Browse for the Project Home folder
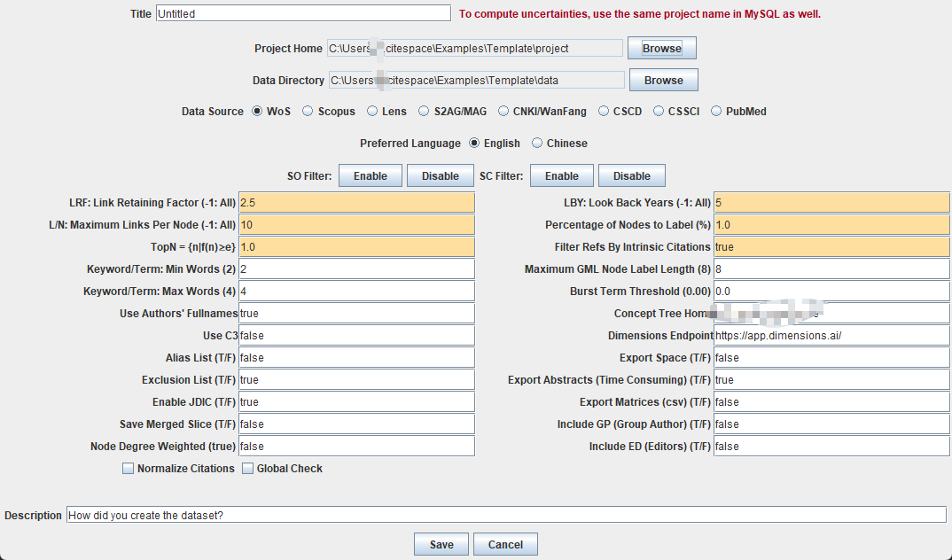Image resolution: width=952 pixels, height=560 pixels. pyautogui.click(x=661, y=48)
